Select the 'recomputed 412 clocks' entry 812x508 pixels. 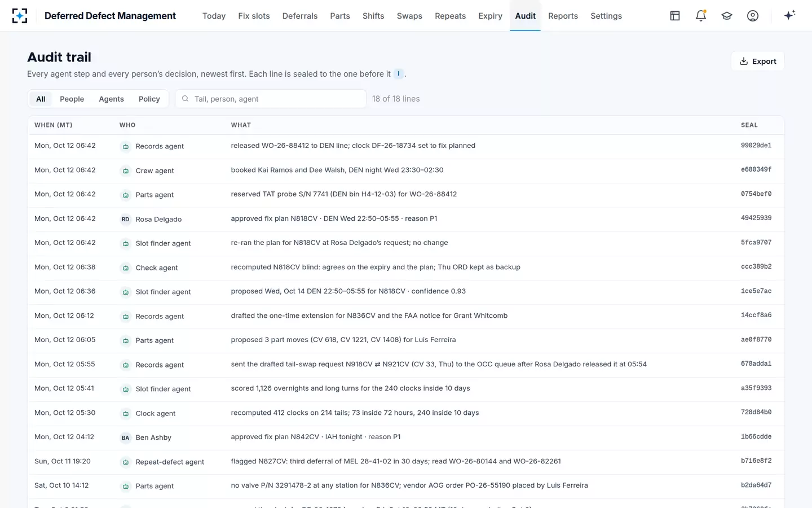click(x=406, y=413)
